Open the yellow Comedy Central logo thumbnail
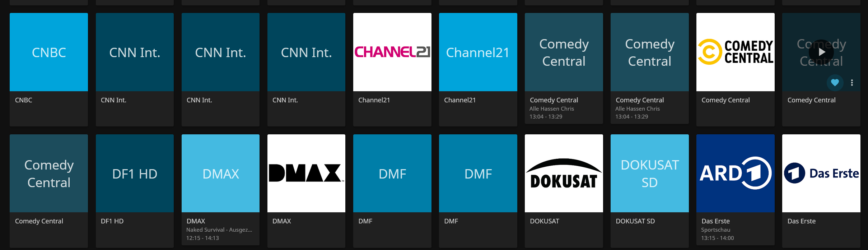 click(x=735, y=52)
